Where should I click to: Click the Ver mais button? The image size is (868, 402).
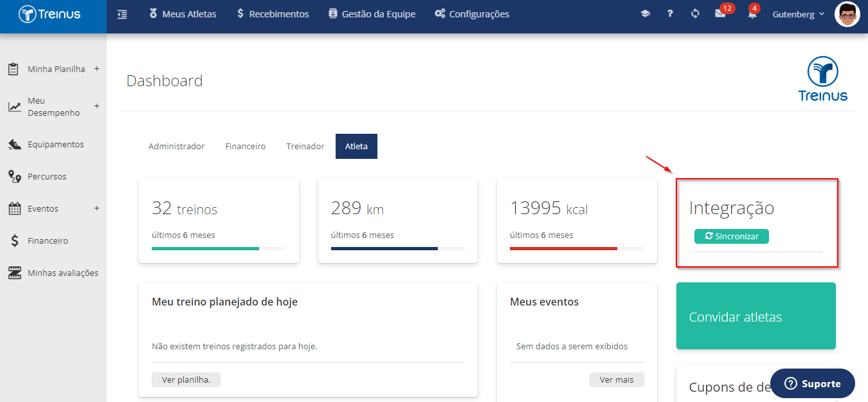[x=617, y=379]
